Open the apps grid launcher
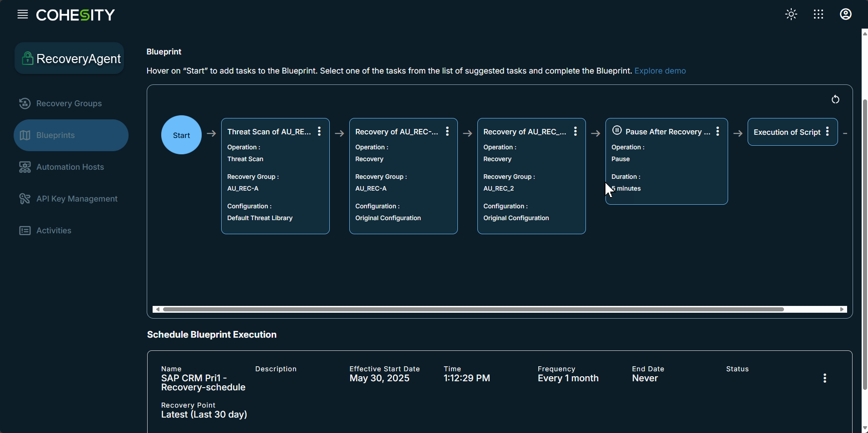 (x=818, y=15)
